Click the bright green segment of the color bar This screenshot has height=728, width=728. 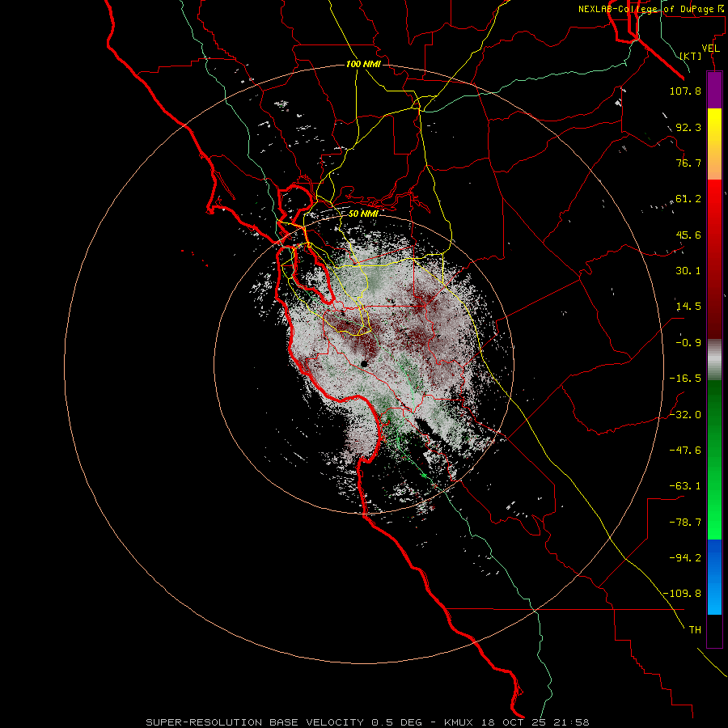pos(714,459)
